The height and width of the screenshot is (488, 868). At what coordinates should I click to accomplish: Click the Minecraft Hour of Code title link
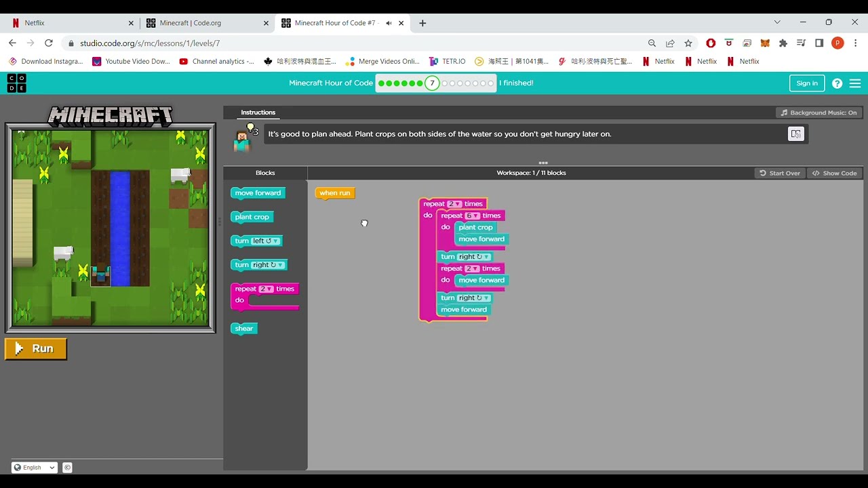pyautogui.click(x=331, y=83)
